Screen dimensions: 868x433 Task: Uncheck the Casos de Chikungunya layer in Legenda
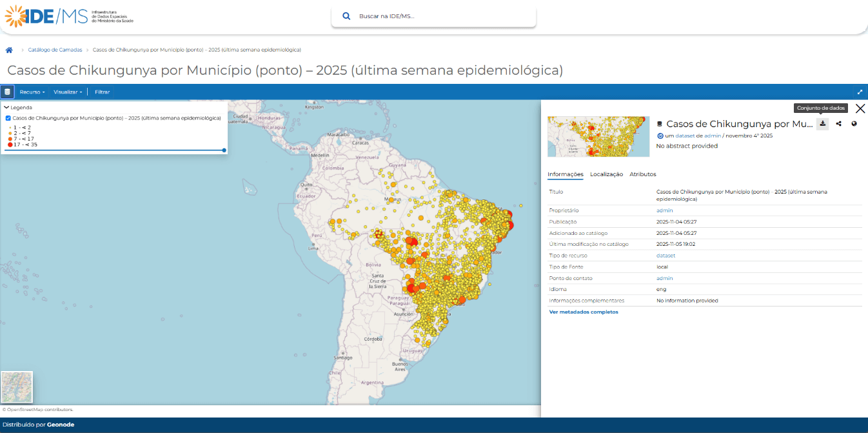[8, 118]
